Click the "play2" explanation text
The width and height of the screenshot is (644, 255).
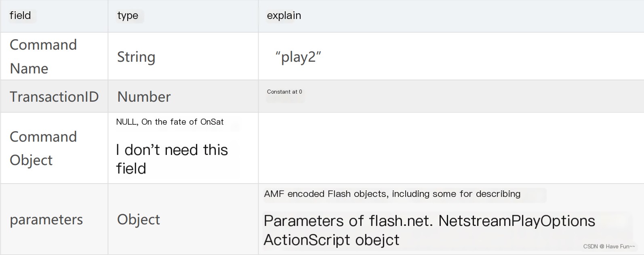[298, 57]
